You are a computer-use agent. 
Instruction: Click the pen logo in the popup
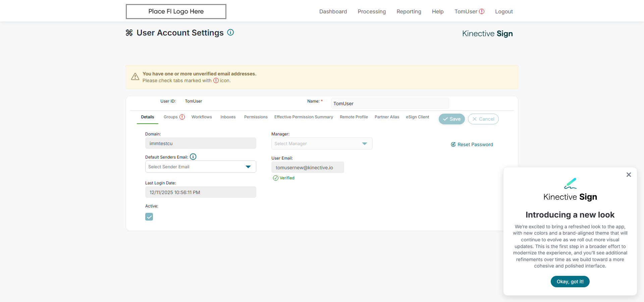pyautogui.click(x=570, y=183)
